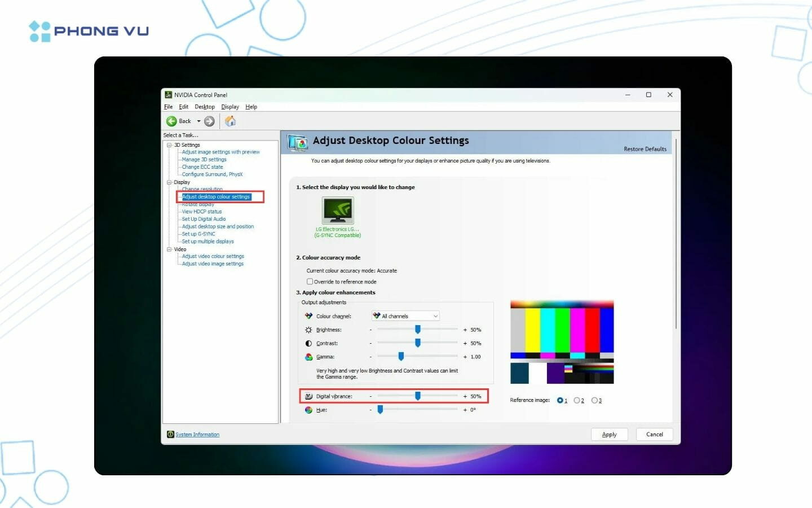The width and height of the screenshot is (812, 508).
Task: Open the Desktop menu
Action: click(205, 107)
